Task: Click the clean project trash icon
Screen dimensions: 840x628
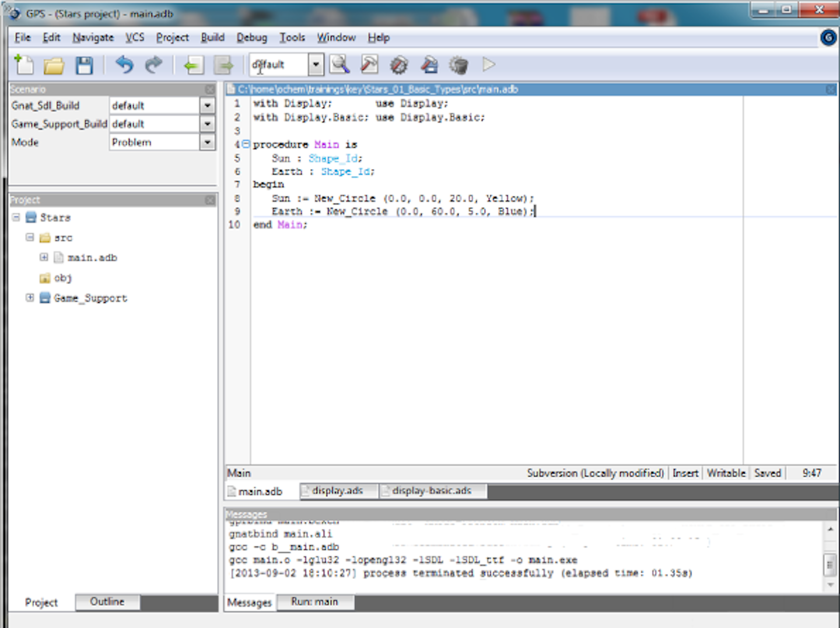Action: tap(459, 65)
